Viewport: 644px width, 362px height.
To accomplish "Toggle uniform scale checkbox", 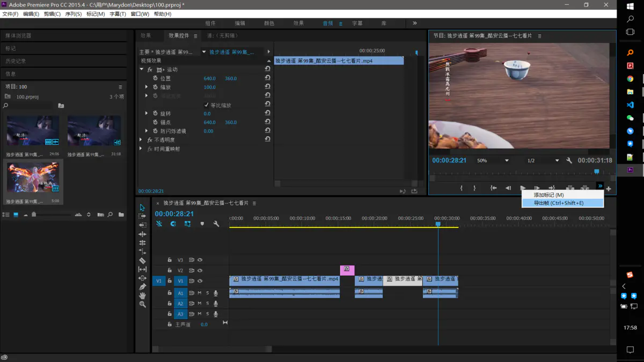I will click(x=207, y=105).
